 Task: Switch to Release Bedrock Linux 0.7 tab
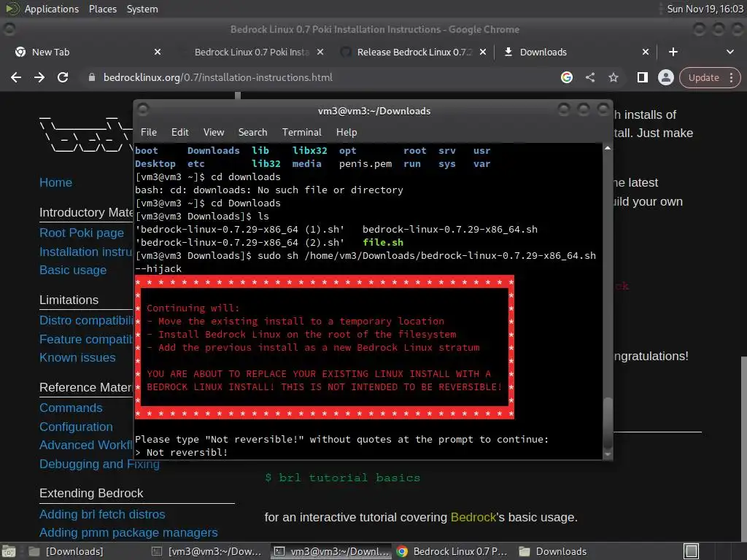pyautogui.click(x=414, y=52)
